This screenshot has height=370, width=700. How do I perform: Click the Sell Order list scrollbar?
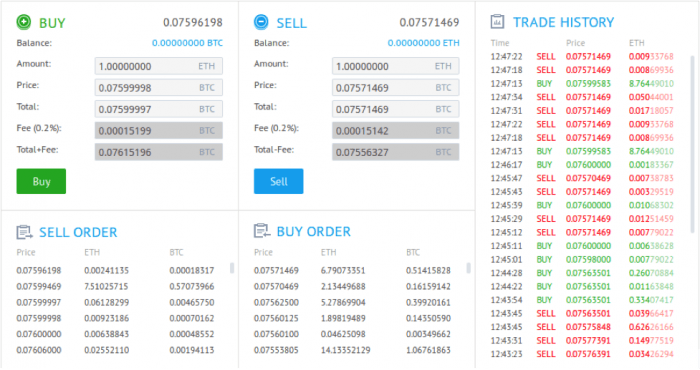[x=232, y=268]
